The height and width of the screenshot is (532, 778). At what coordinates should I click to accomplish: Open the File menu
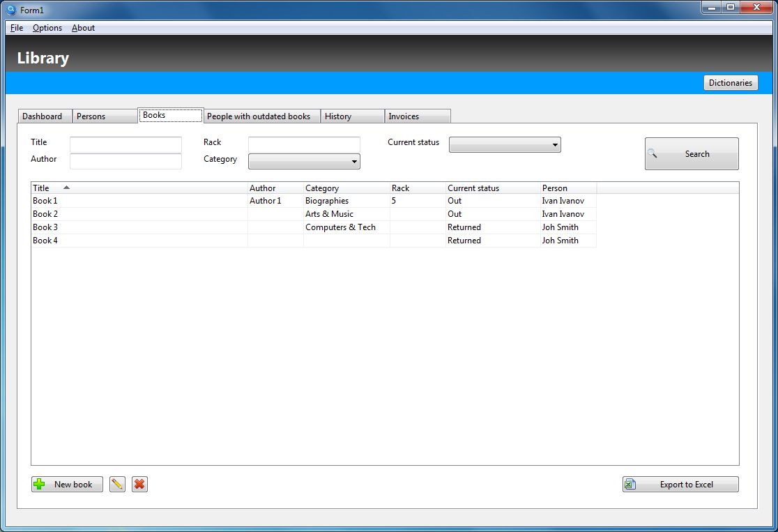(16, 28)
